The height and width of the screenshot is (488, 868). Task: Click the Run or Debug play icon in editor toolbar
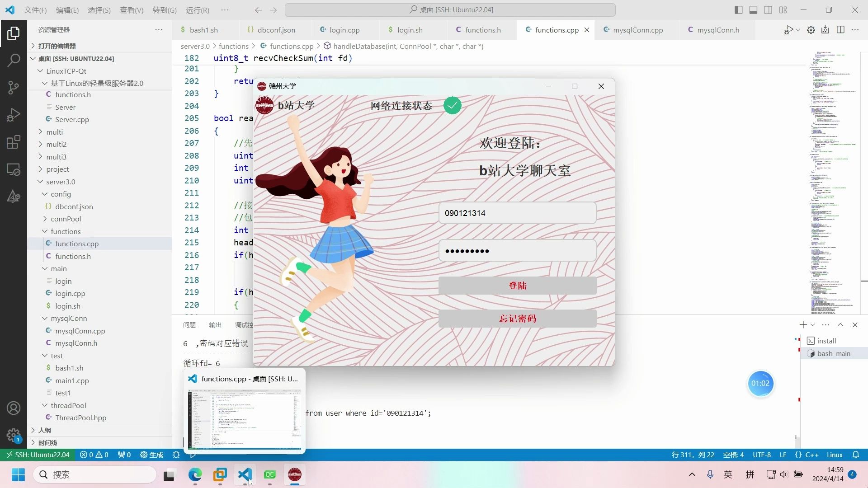click(x=788, y=30)
